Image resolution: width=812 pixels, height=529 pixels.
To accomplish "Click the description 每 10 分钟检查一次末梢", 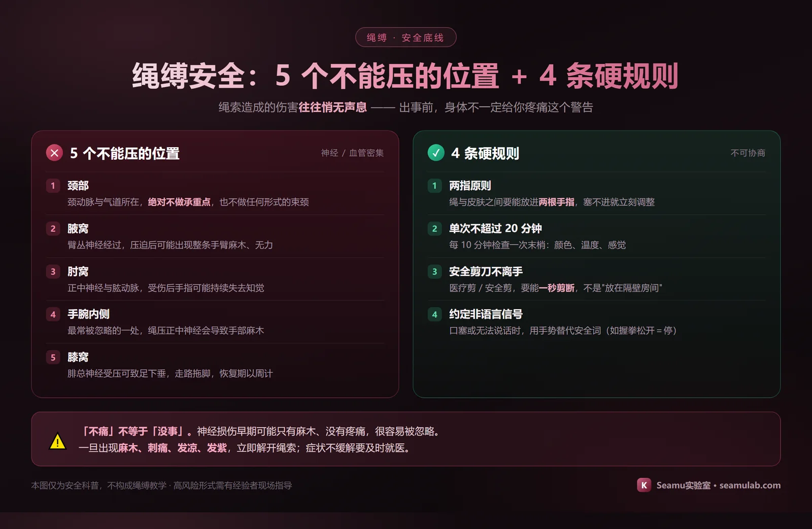I will pyautogui.click(x=537, y=245).
